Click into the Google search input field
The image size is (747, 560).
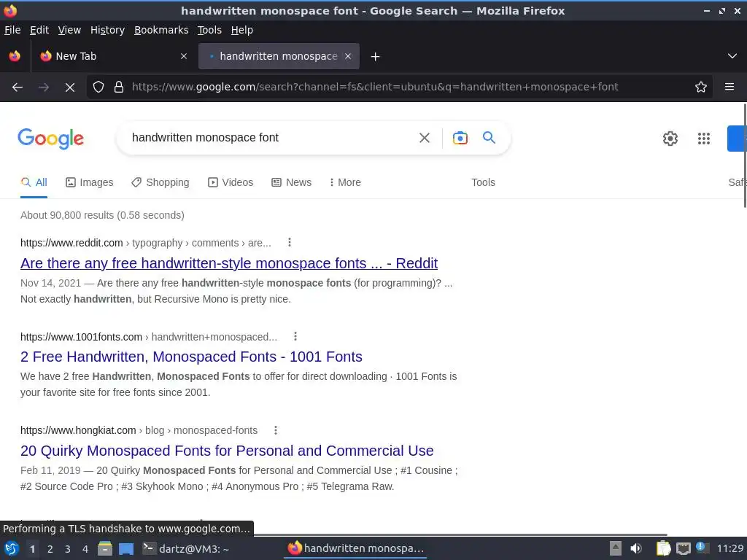[269, 138]
